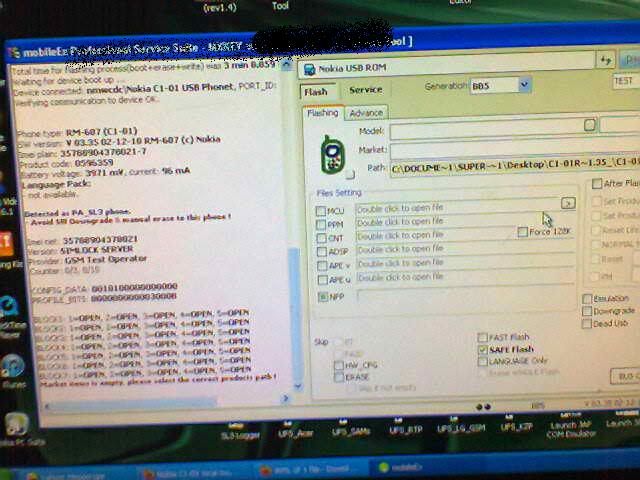
Task: Click the green phone detect icon
Action: [333, 154]
